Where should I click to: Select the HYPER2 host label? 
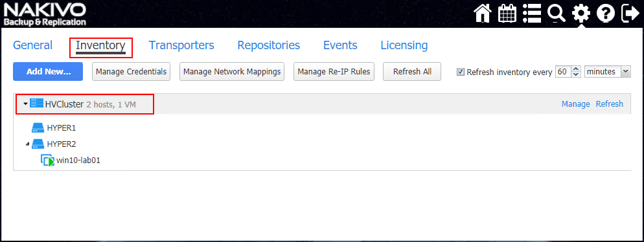62,144
